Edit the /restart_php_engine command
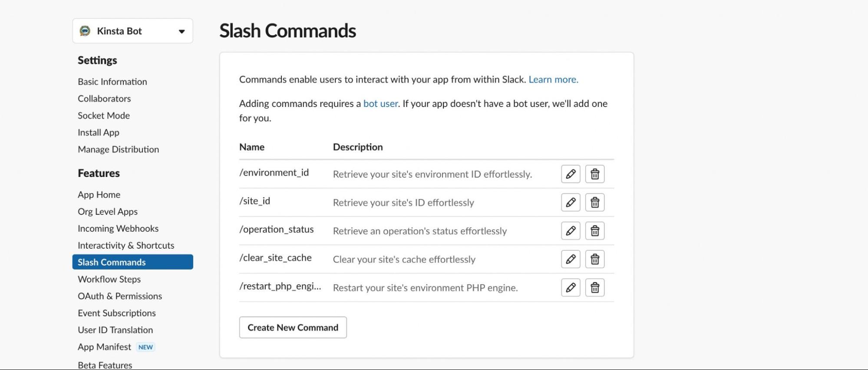 571,287
